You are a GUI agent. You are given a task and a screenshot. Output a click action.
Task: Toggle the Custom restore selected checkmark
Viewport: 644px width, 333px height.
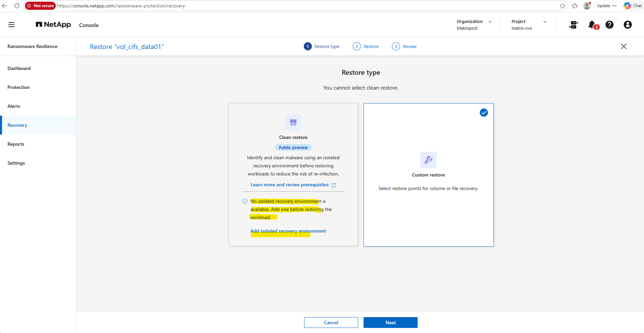[x=484, y=113]
